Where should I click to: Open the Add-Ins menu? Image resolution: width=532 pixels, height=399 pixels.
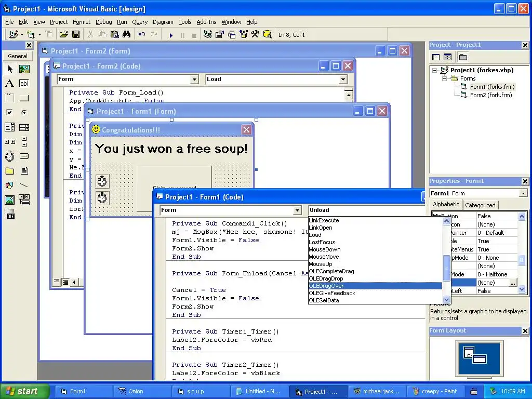[206, 22]
